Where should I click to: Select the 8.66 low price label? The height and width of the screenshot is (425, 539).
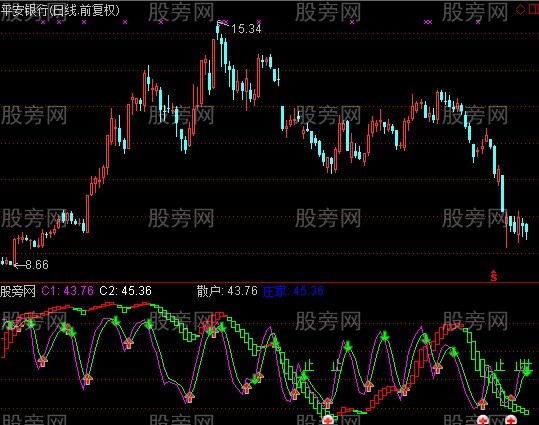click(x=37, y=264)
